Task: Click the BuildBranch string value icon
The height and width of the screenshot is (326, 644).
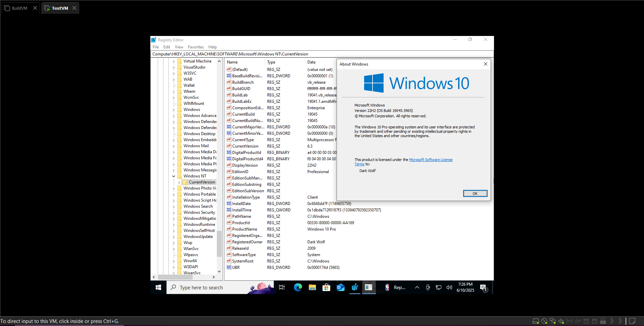Action: tap(229, 82)
